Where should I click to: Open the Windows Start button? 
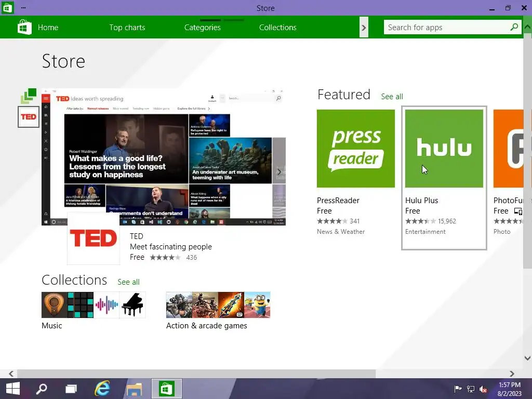tap(13, 389)
